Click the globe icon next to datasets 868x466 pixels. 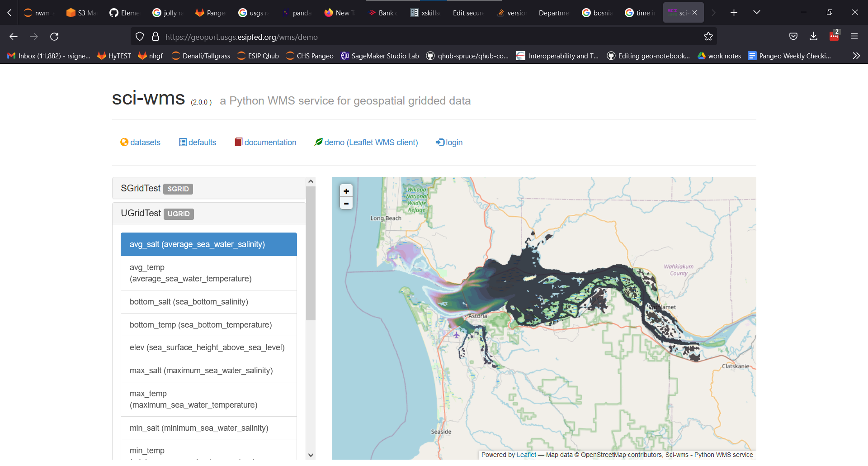click(124, 142)
